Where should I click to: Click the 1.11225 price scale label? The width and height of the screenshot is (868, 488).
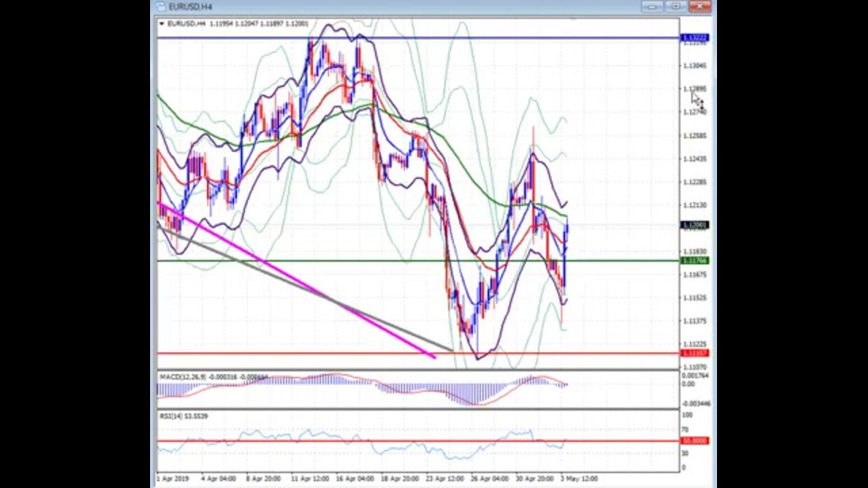[x=694, y=344]
